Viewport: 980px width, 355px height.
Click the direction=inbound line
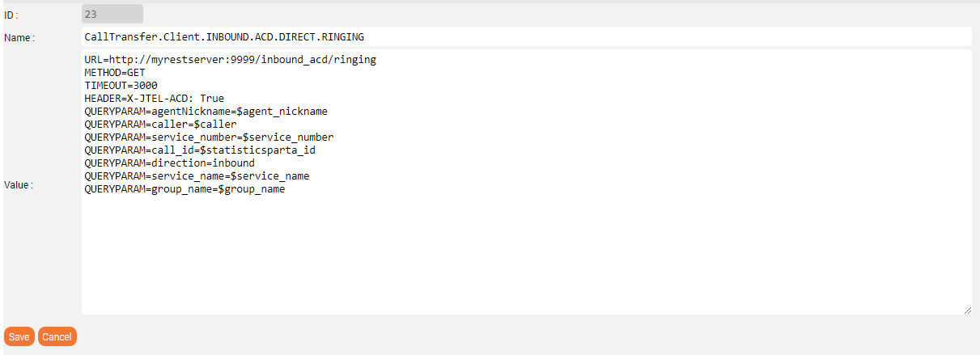[169, 163]
